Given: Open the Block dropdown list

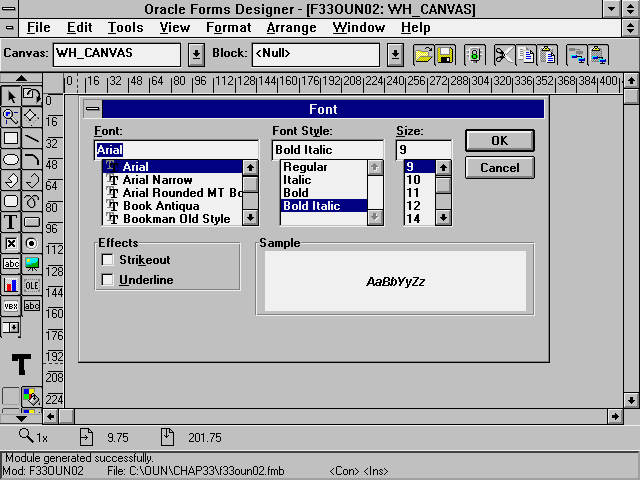Looking at the screenshot, I should 395,53.
